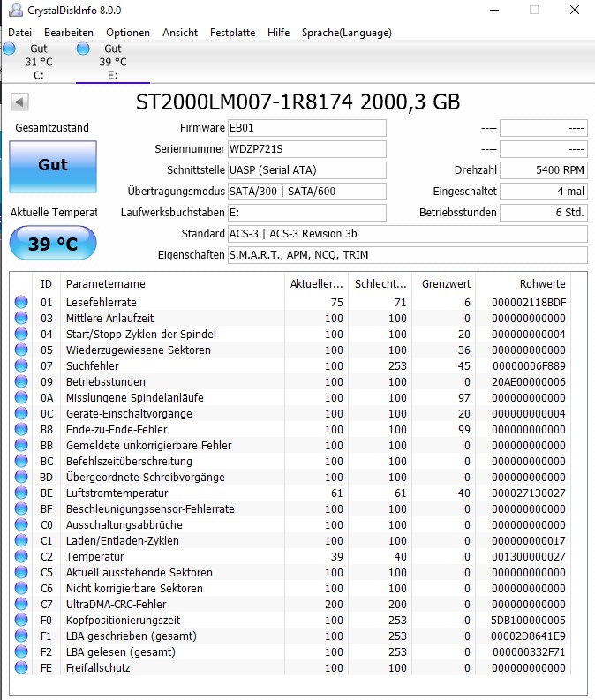Click status orb for Ausschaltungsabbrüche
The height and width of the screenshot is (700, 595).
point(21,524)
